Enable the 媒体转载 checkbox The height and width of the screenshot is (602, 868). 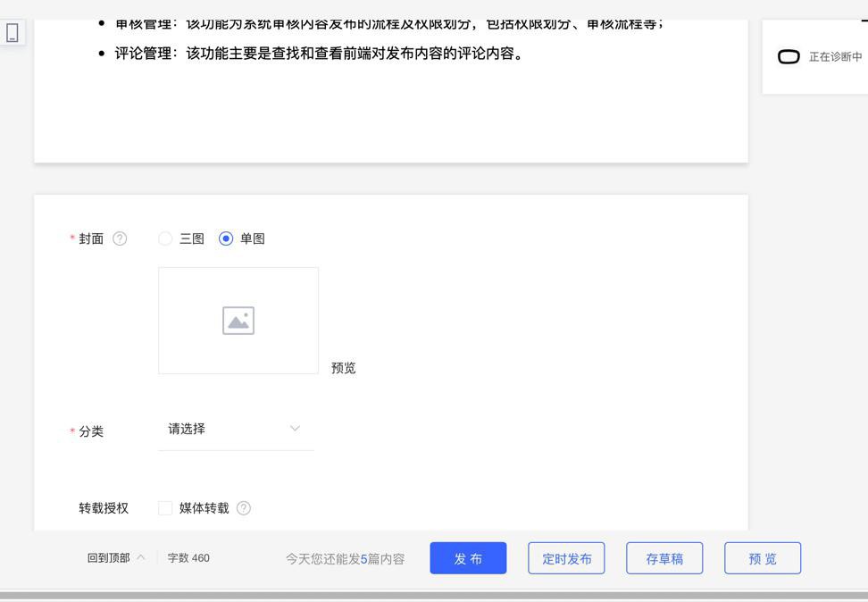click(x=165, y=508)
